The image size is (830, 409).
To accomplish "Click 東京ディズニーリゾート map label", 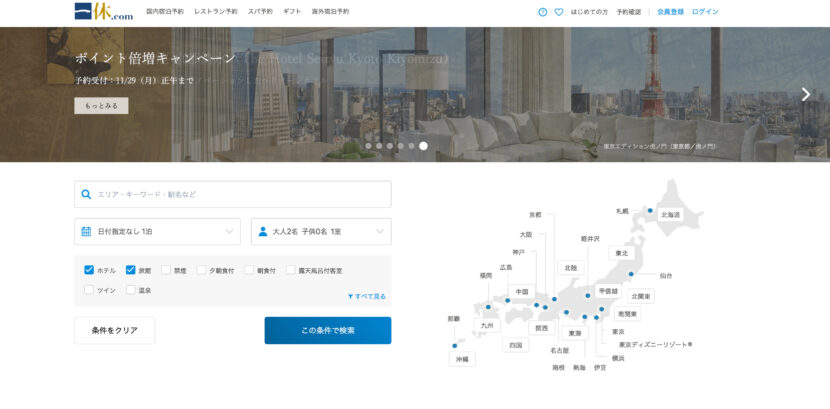I will (655, 344).
